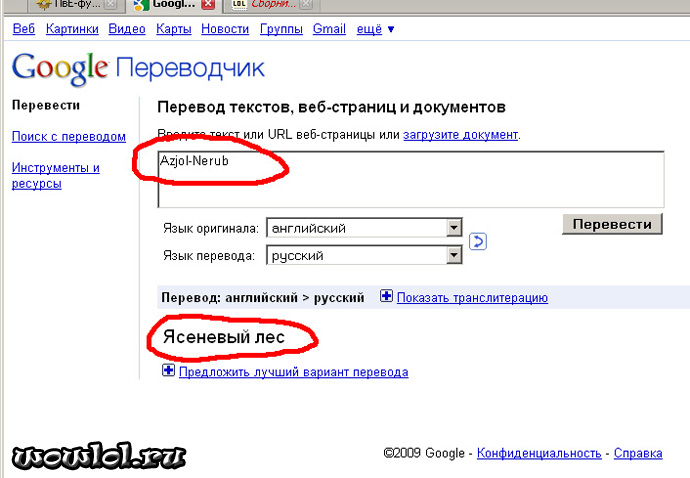
Task: Expand the ещё menu arrow
Action: tap(391, 29)
